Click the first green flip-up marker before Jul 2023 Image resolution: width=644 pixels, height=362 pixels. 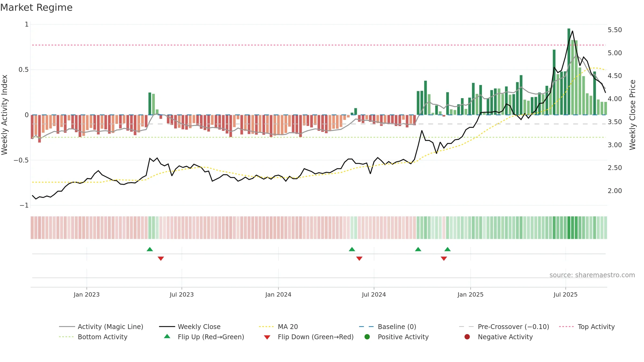(150, 249)
